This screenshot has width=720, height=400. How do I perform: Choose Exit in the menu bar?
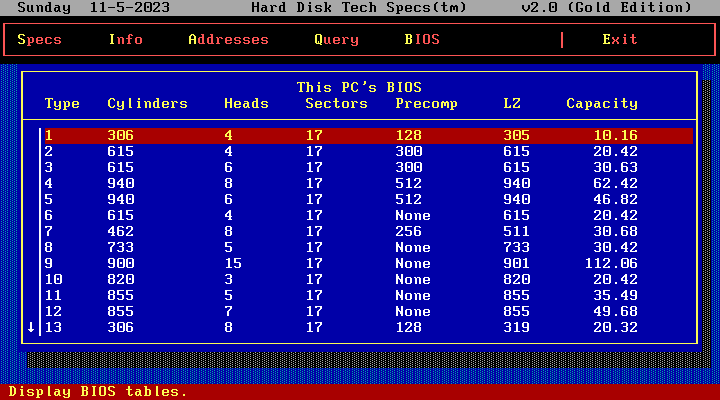[620, 39]
